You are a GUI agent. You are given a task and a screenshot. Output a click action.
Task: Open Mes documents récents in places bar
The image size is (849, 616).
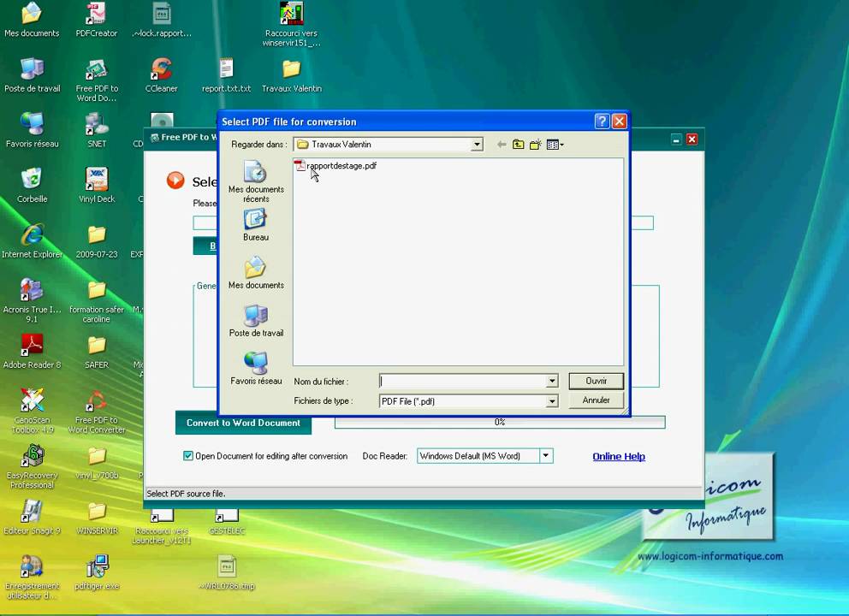click(x=256, y=182)
